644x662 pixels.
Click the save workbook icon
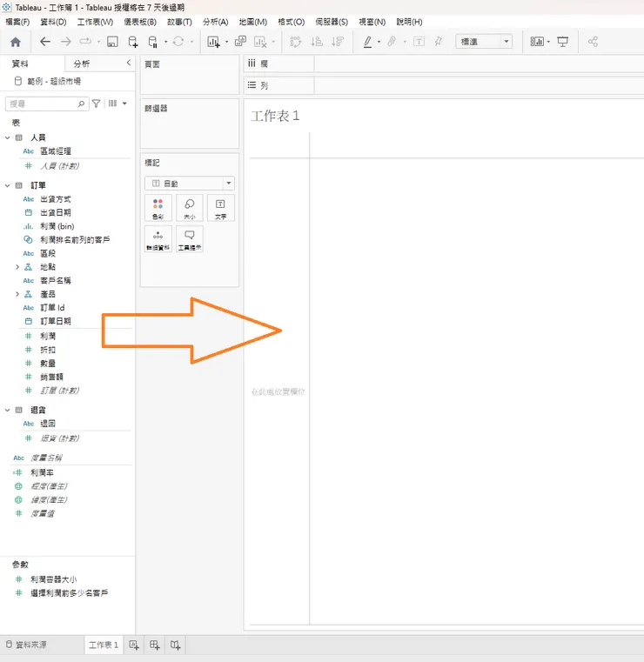pos(112,42)
